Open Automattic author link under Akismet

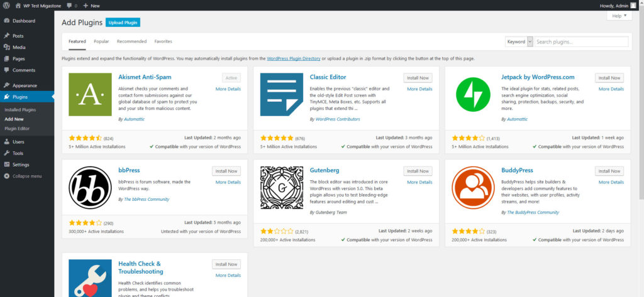click(x=135, y=119)
